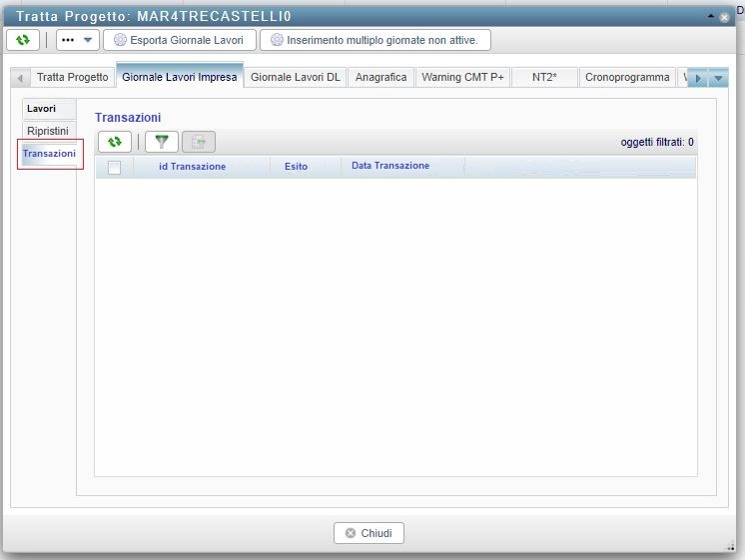This screenshot has width=745, height=560.
Task: Select the Lavori side tab
Action: tap(42, 109)
